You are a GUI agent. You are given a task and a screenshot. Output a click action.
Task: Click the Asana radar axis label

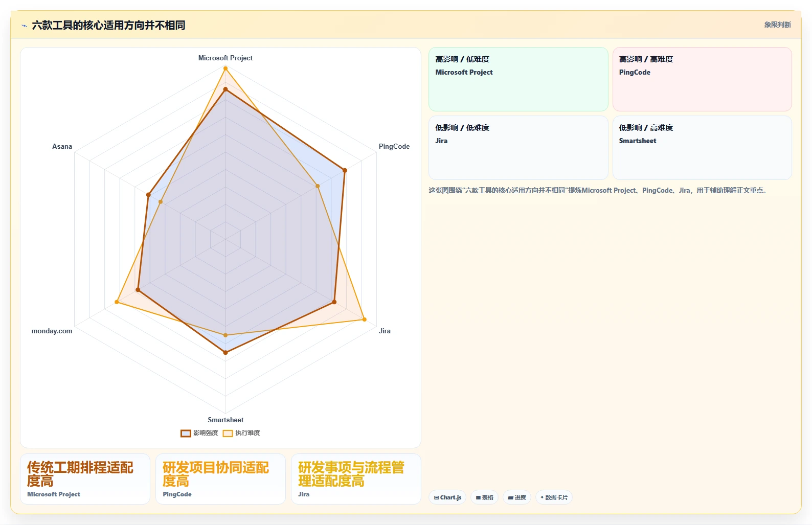(62, 146)
